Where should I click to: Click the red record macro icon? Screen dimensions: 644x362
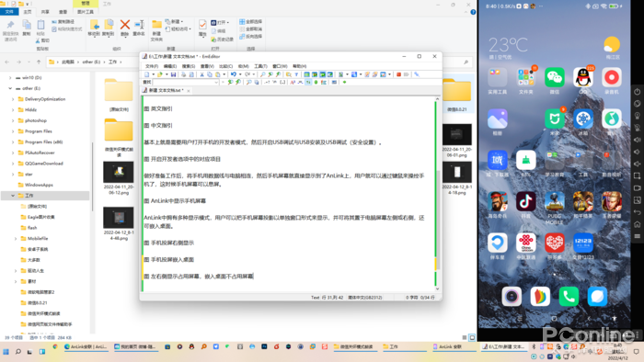pyautogui.click(x=398, y=74)
